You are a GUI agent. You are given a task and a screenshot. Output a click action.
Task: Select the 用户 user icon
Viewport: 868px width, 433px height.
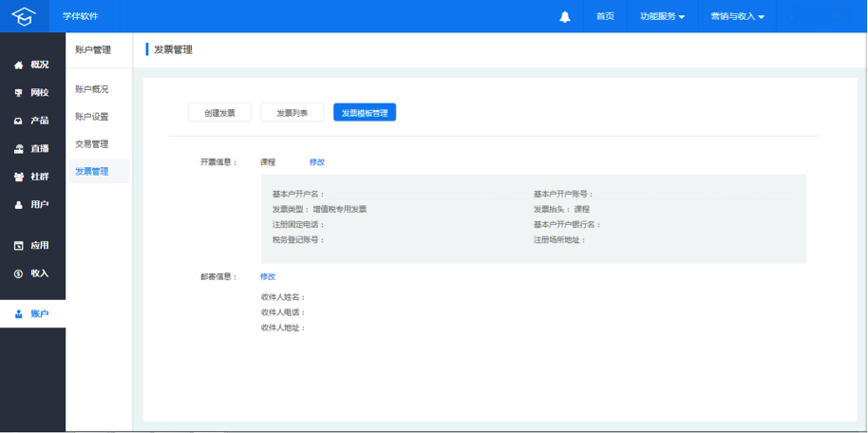[x=18, y=205]
